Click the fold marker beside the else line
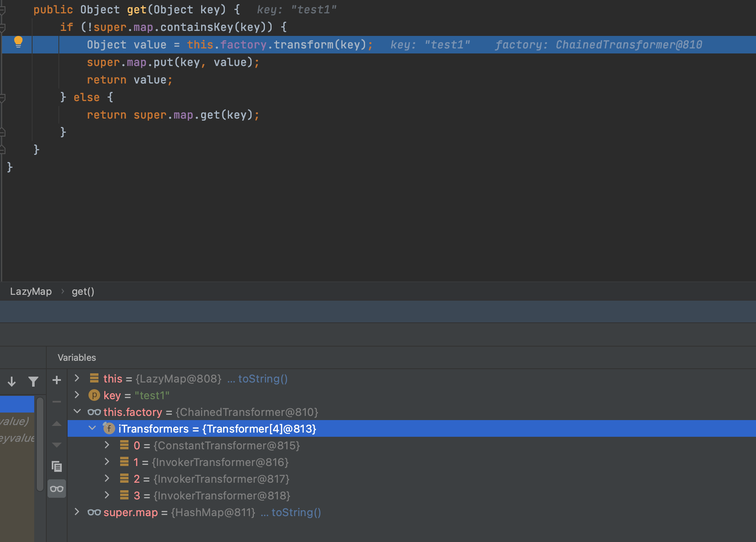This screenshot has height=542, width=756. pos(3,98)
